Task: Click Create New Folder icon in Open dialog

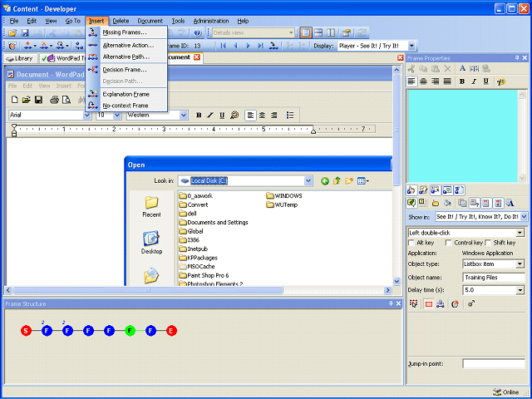Action: point(349,181)
